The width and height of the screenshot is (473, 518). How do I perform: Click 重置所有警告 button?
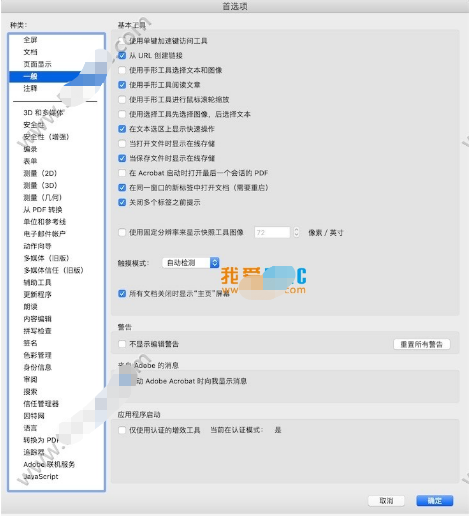pyautogui.click(x=423, y=345)
